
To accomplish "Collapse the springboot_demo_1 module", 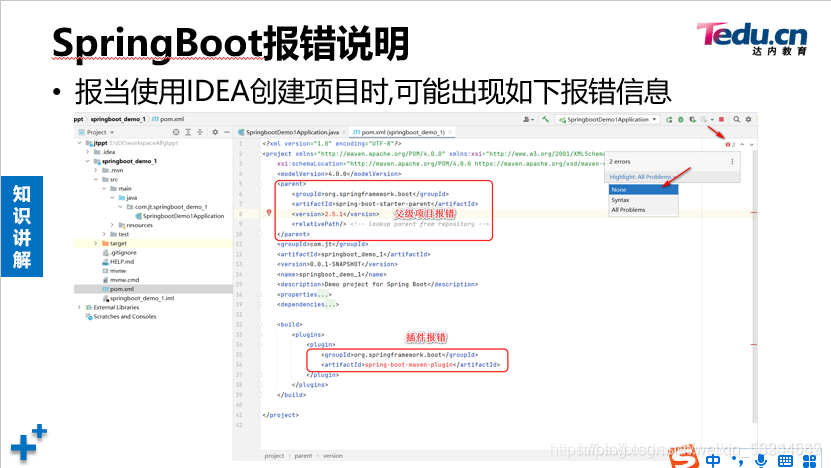I will tap(87, 161).
